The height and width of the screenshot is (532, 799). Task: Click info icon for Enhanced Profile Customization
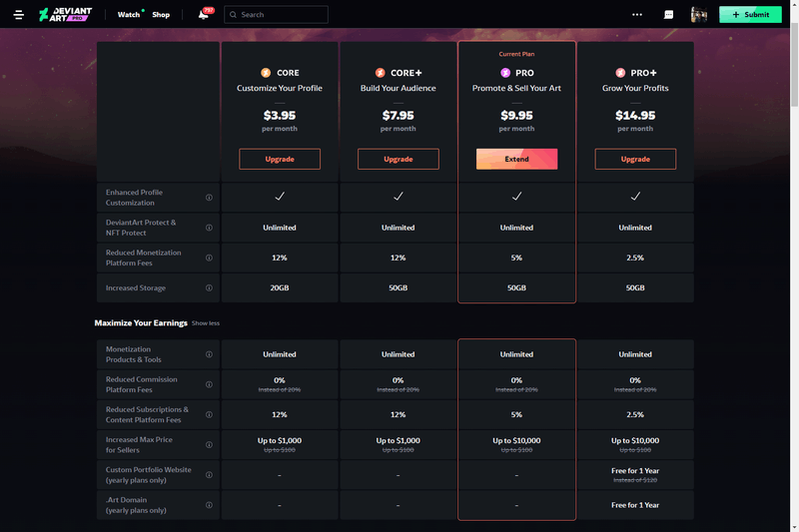pyautogui.click(x=209, y=198)
